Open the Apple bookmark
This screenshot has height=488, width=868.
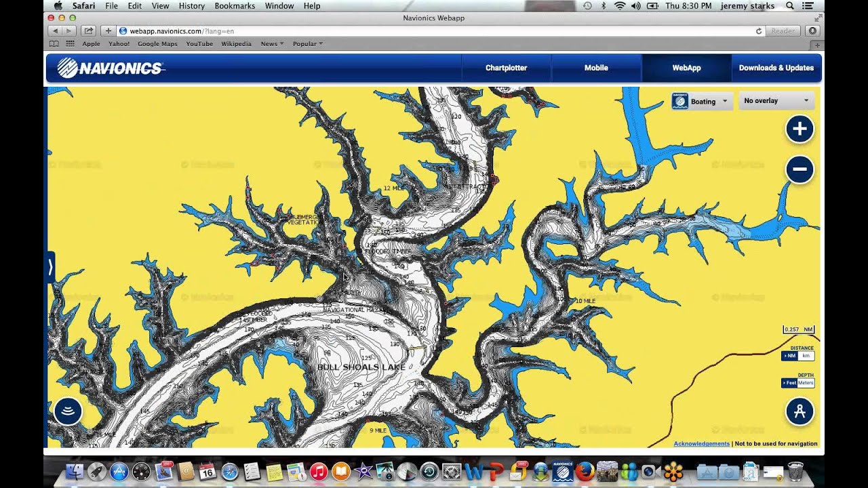click(x=91, y=43)
